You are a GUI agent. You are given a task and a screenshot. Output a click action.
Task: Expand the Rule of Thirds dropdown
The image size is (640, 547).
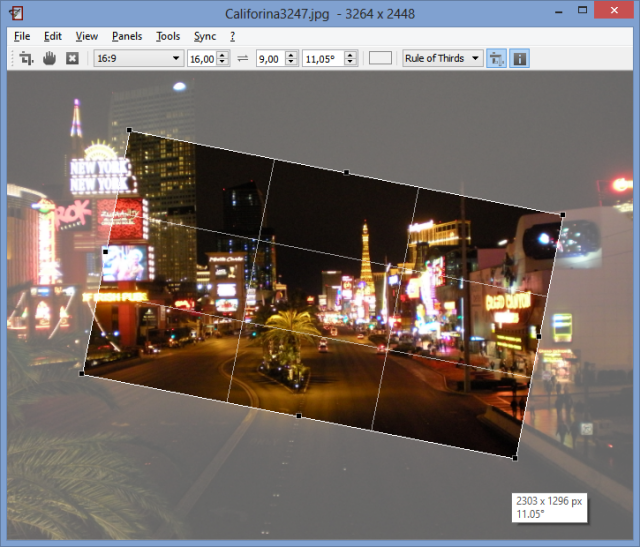coord(442,58)
